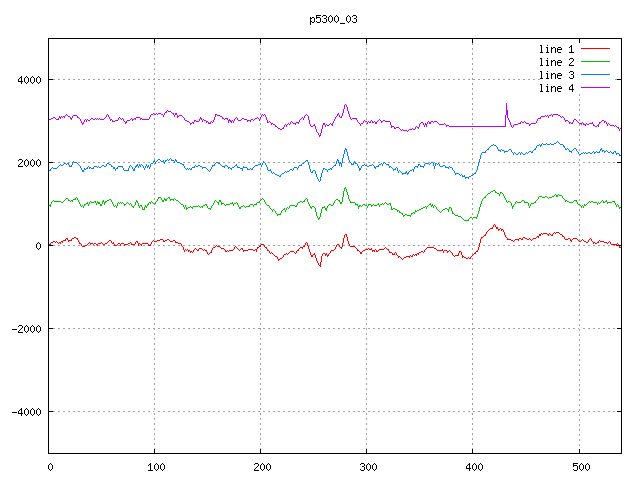Click the x-axis label 400
The image size is (640, 480).
point(474,467)
